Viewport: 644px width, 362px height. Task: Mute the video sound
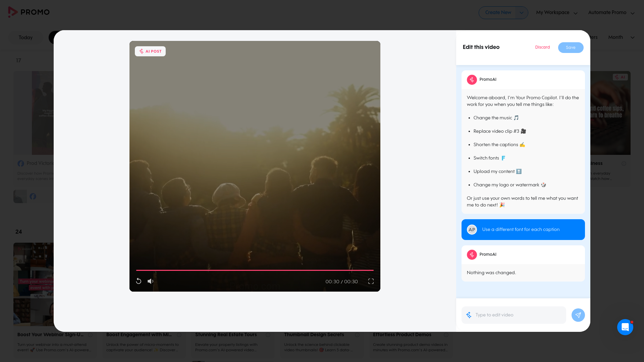[150, 281]
